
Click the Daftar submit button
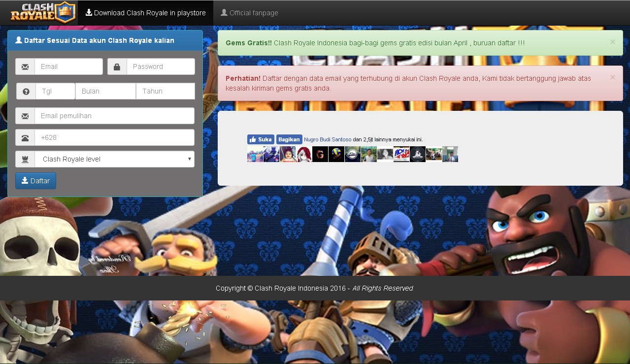[x=35, y=181]
